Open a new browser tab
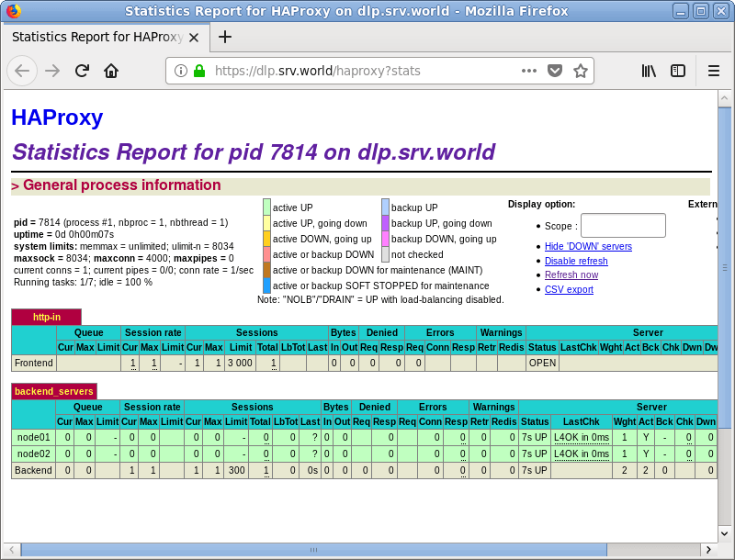 (225, 38)
